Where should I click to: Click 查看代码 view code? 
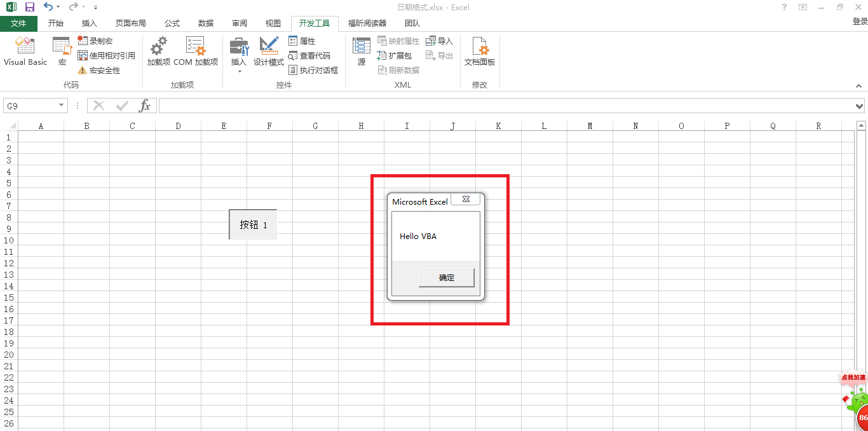309,55
